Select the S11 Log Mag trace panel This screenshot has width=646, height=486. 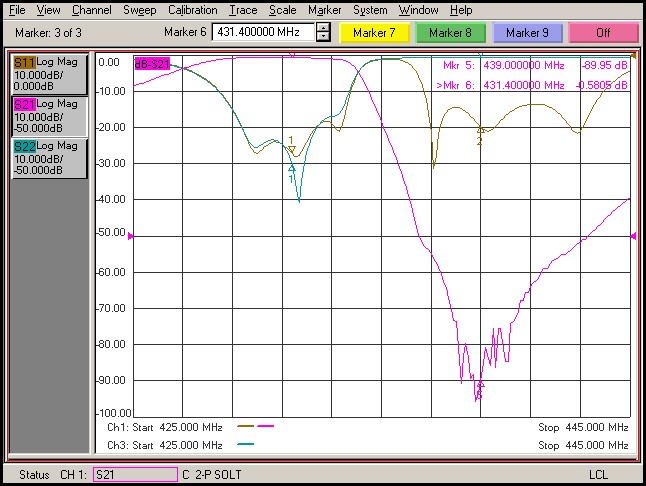[x=49, y=75]
